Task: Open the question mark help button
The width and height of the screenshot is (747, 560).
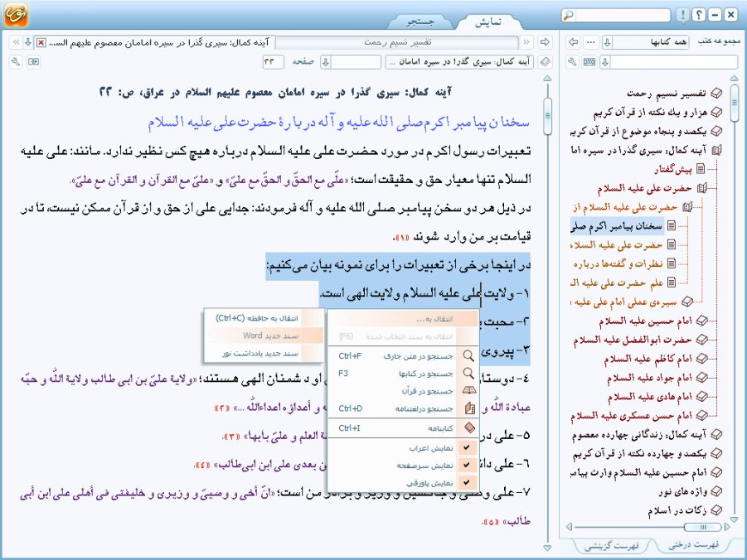Action: [x=698, y=15]
